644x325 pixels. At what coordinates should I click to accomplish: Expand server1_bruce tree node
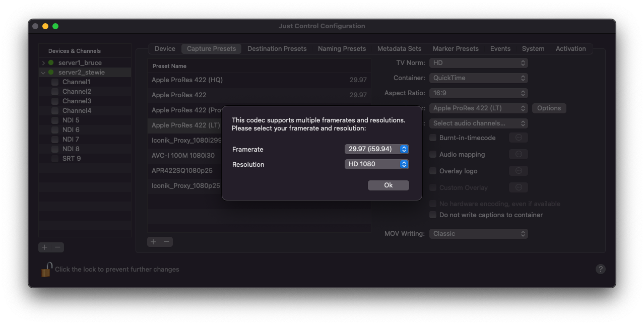point(43,63)
